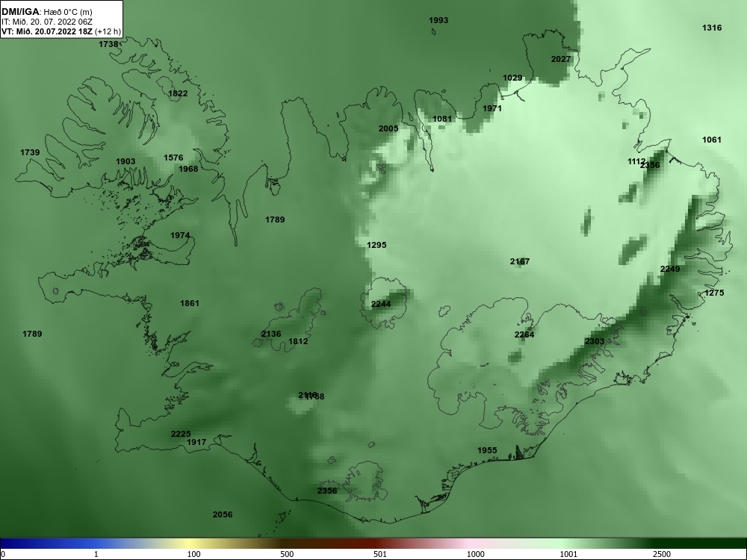This screenshot has width=747, height=560.
Task: Click the 1316 height value
Action: 712,28
